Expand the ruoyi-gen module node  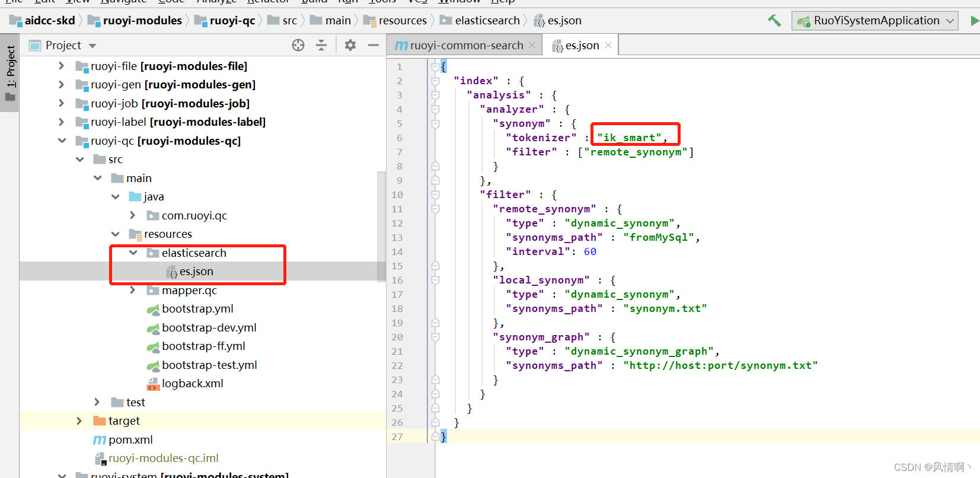(61, 85)
